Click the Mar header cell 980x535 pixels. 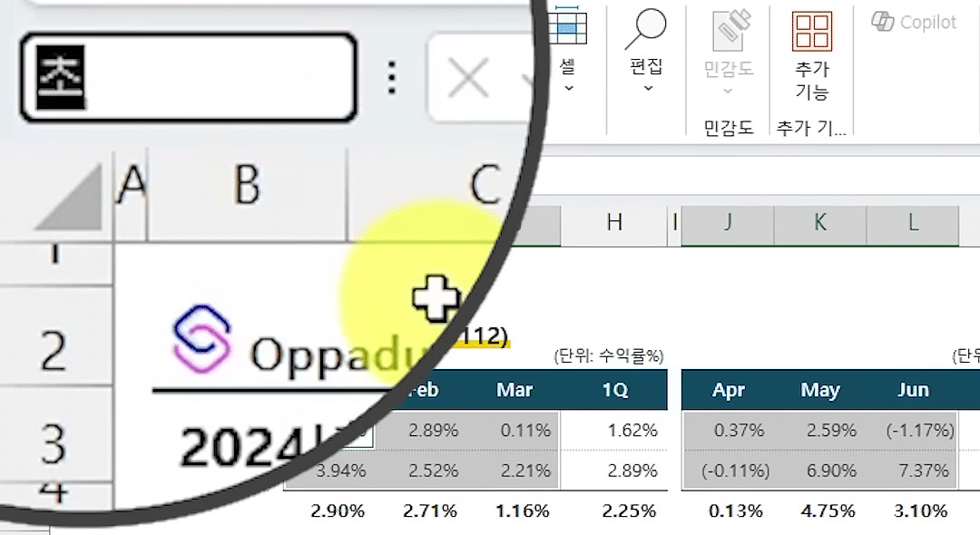pyautogui.click(x=514, y=390)
